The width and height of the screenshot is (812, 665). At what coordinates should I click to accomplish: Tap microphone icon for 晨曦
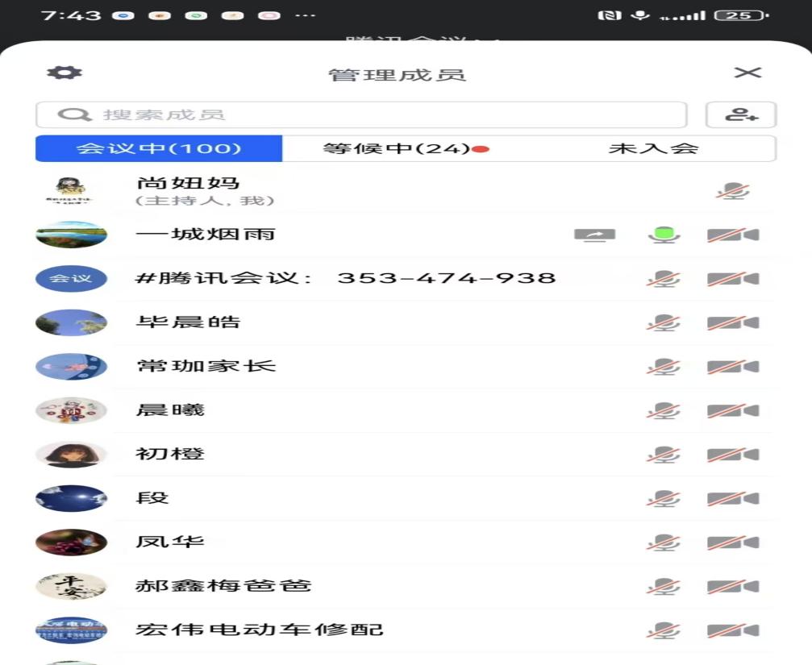664,410
